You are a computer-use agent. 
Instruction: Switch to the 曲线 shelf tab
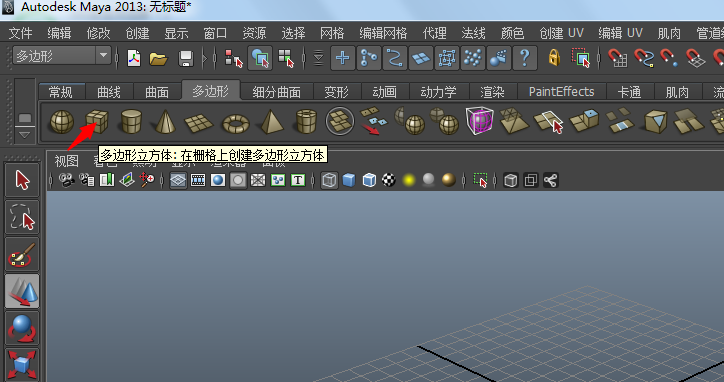109,92
